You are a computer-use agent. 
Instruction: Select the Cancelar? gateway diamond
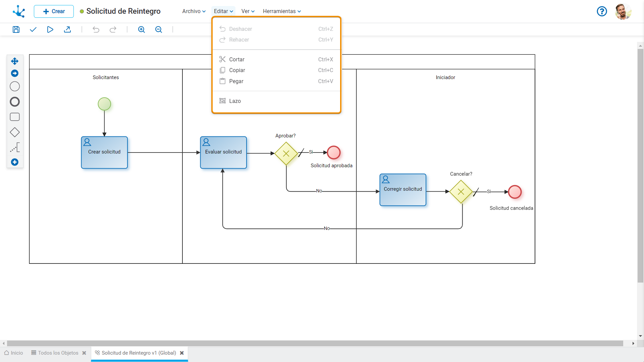[461, 192]
